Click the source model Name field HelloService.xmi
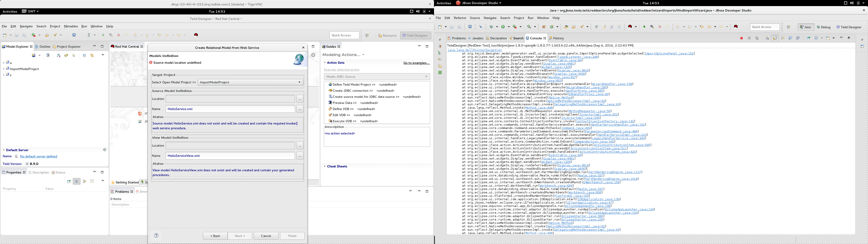868x244 pixels. coord(230,109)
